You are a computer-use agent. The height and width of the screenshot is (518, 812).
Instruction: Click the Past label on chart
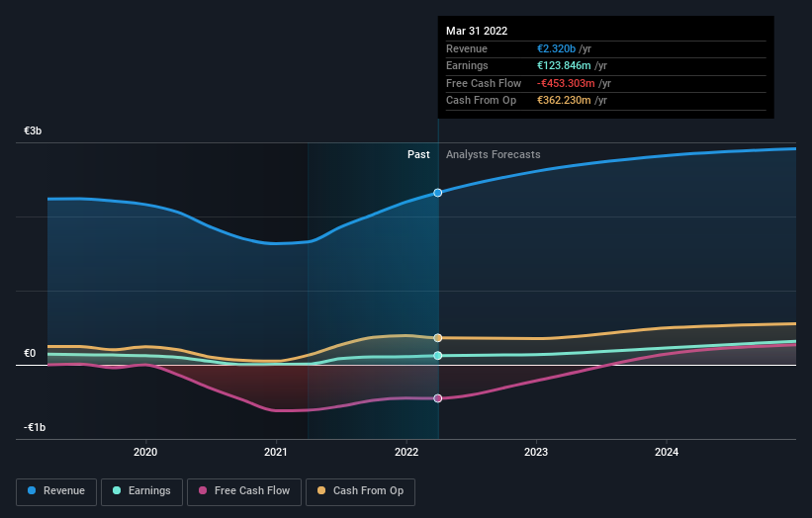418,155
